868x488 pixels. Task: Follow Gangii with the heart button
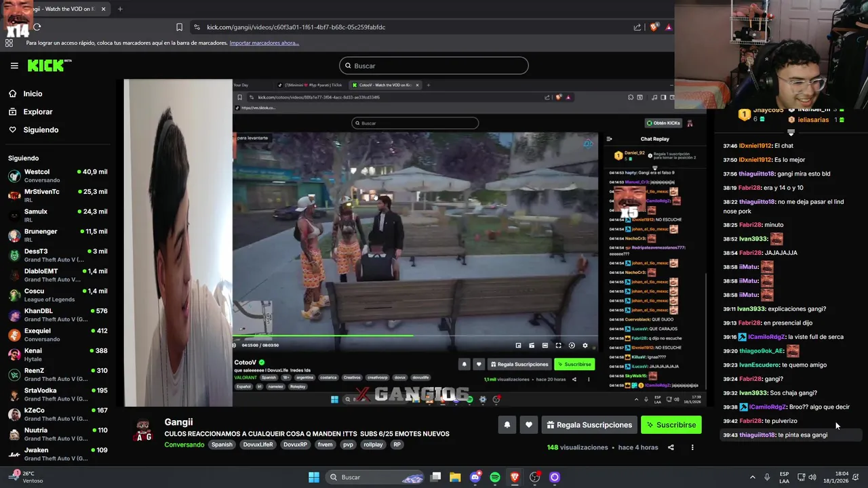pyautogui.click(x=529, y=425)
